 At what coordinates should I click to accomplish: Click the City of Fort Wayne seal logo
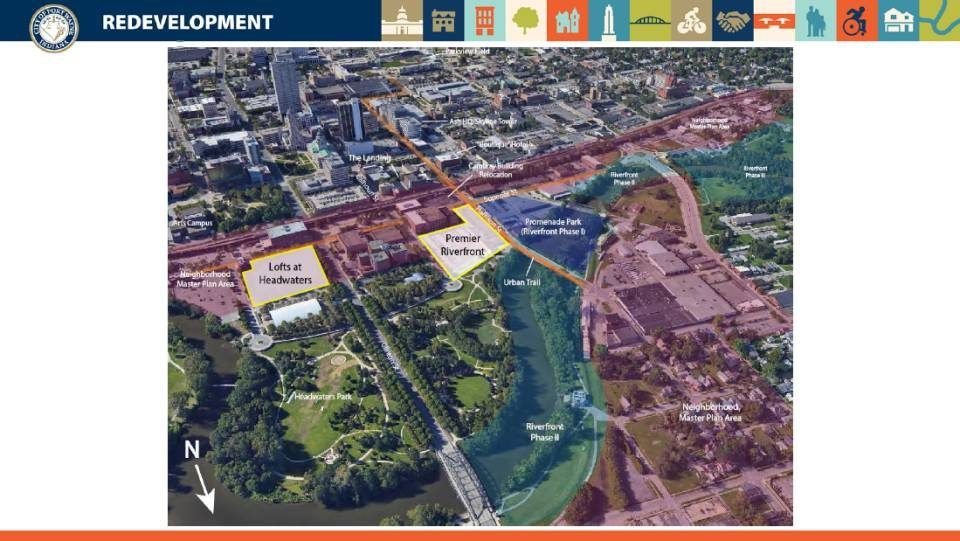tap(53, 24)
